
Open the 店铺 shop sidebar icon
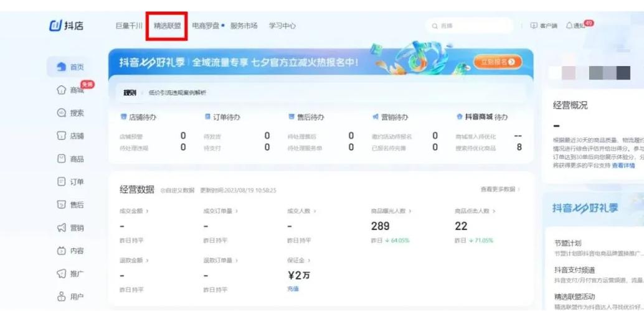(x=61, y=136)
